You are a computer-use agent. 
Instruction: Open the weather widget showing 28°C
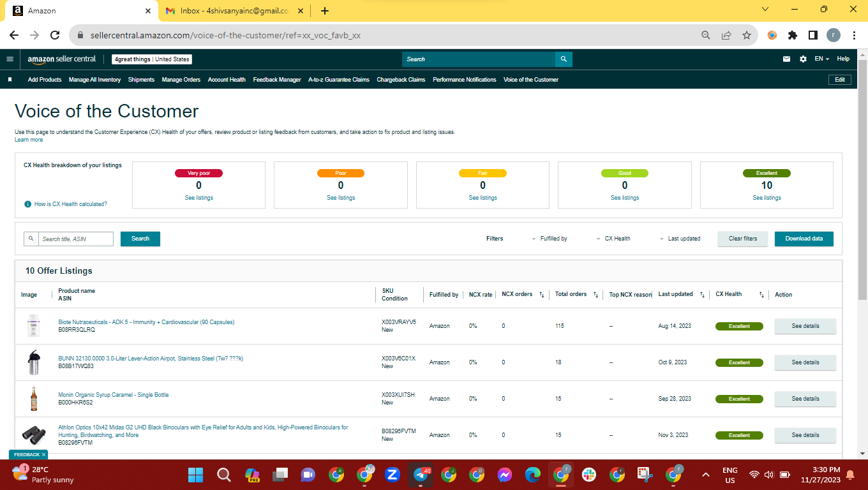(x=43, y=475)
